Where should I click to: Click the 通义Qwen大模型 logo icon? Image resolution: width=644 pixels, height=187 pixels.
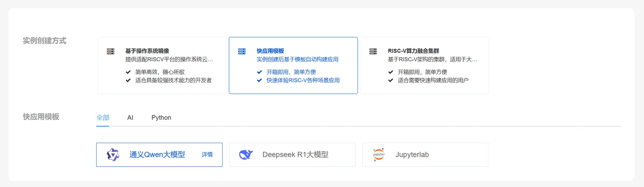[113, 155]
